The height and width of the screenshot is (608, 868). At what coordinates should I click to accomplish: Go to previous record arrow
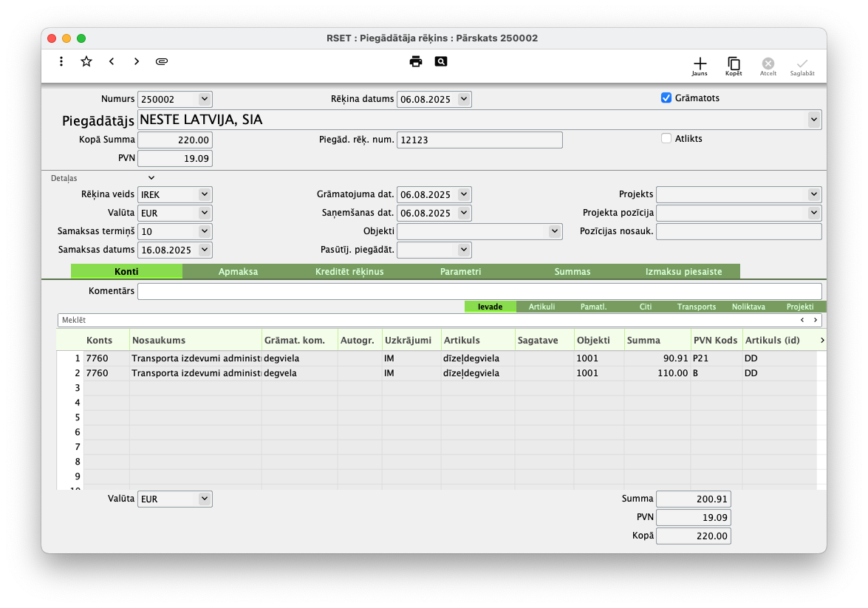point(112,62)
